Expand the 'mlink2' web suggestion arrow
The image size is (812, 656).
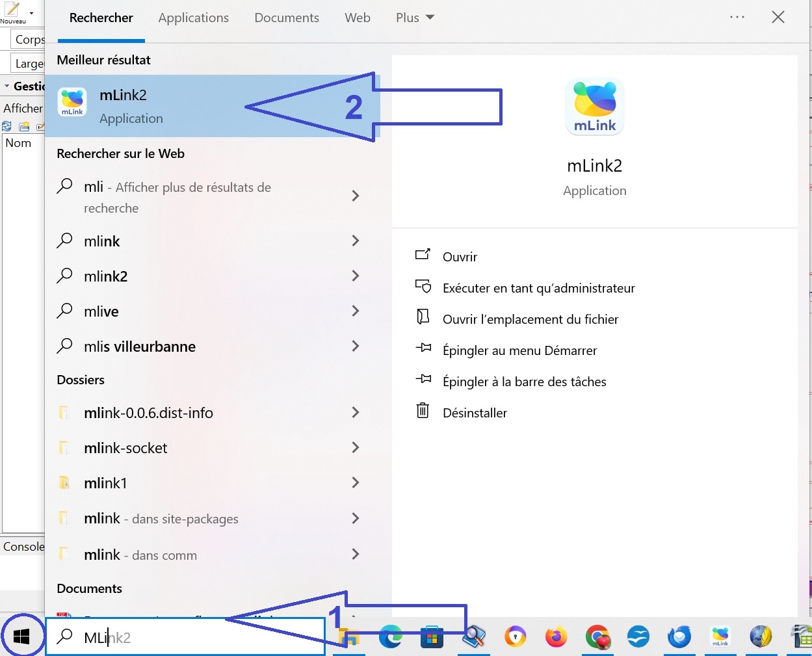coord(355,276)
